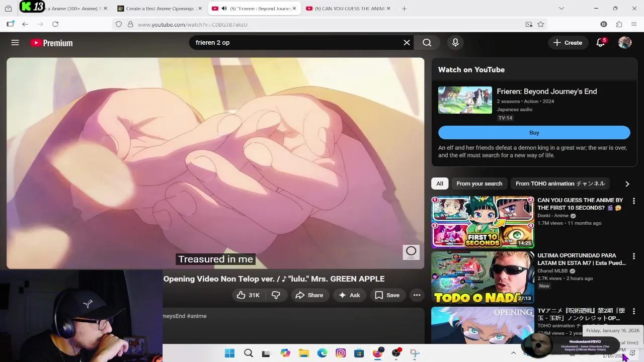Close the Frieren video tab

coord(294,9)
